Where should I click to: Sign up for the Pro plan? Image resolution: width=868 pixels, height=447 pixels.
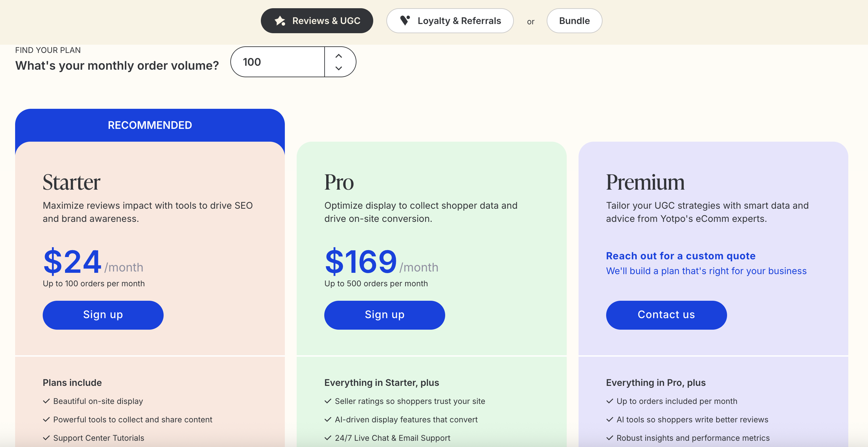[x=384, y=315]
